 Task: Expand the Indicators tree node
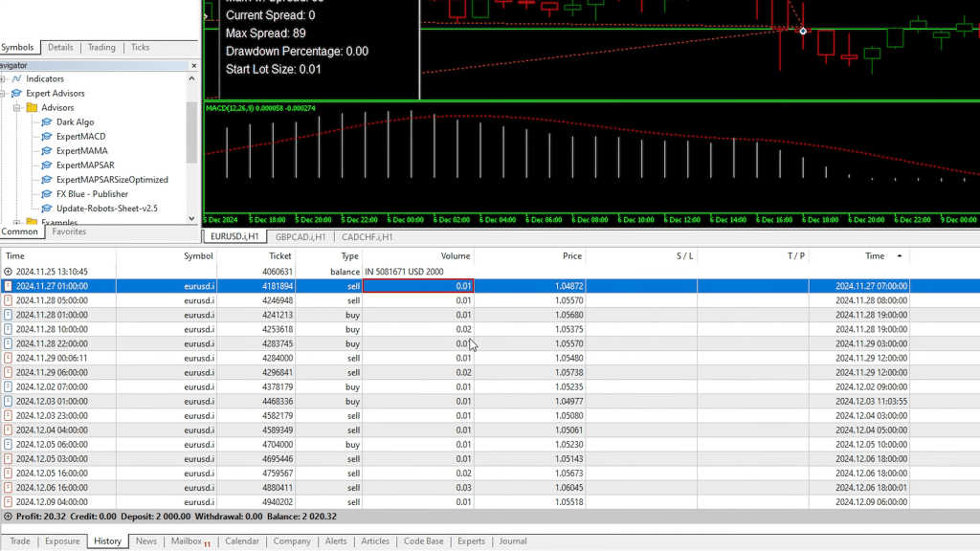(3, 78)
